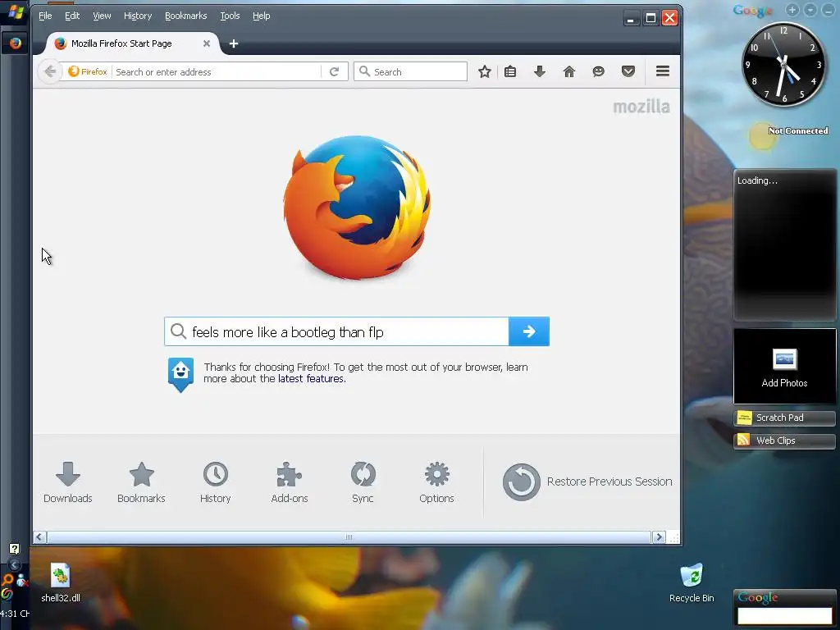Image resolution: width=840 pixels, height=630 pixels.
Task: Save page to Pocket icon
Action: [628, 71]
